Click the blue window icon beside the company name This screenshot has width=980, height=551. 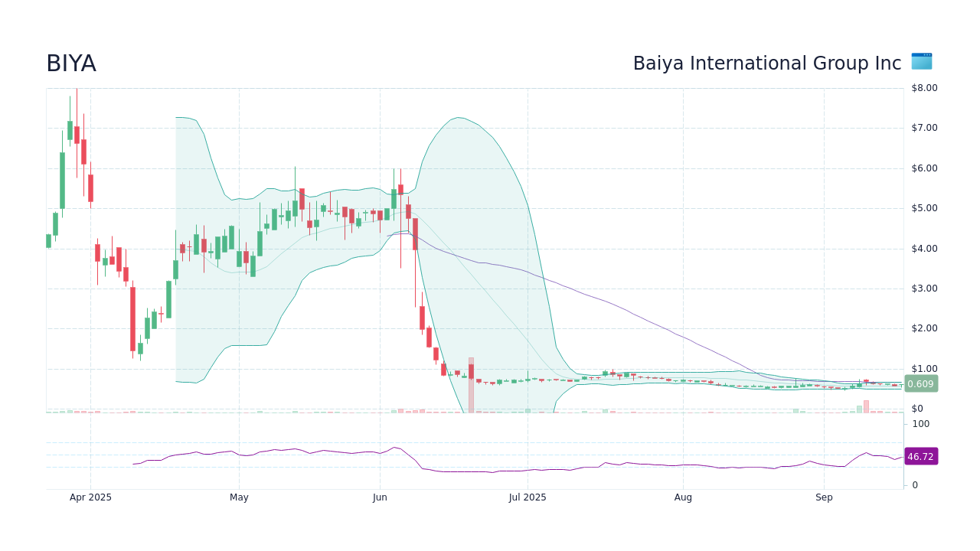coord(922,61)
